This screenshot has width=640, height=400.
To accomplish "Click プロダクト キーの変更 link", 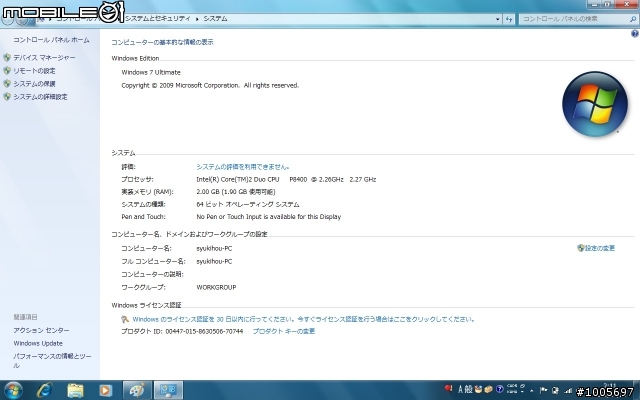I will click(x=284, y=331).
